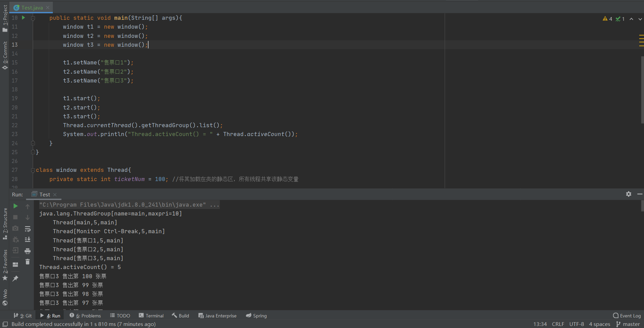Click cursor position 13:34 in status bar

[x=540, y=324]
